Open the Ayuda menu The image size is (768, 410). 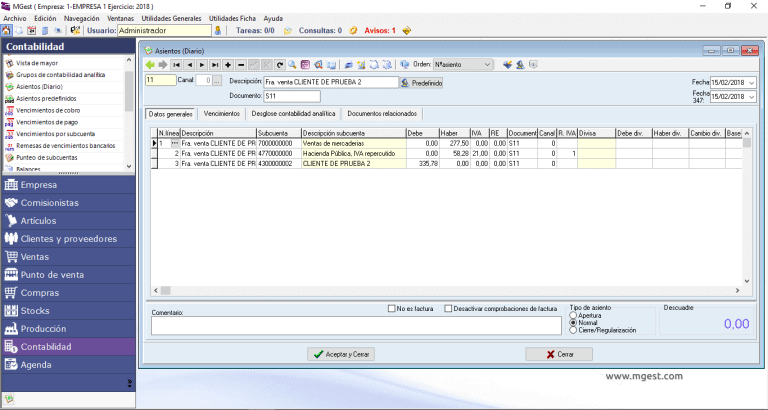coord(273,19)
